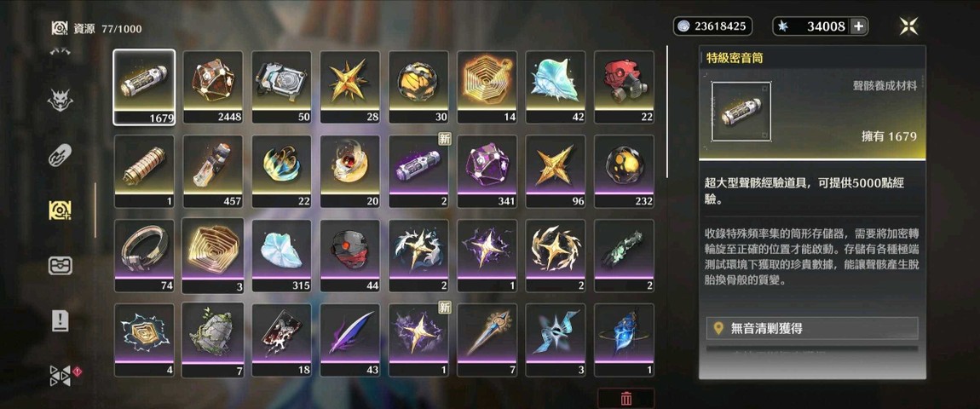Select the new purple tube item with count 2
980x409 pixels.
click(x=418, y=171)
